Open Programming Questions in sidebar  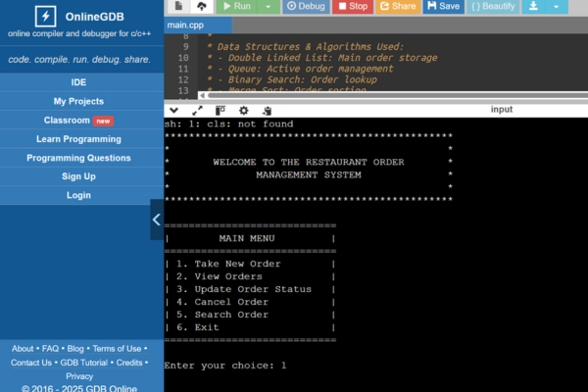pyautogui.click(x=78, y=158)
